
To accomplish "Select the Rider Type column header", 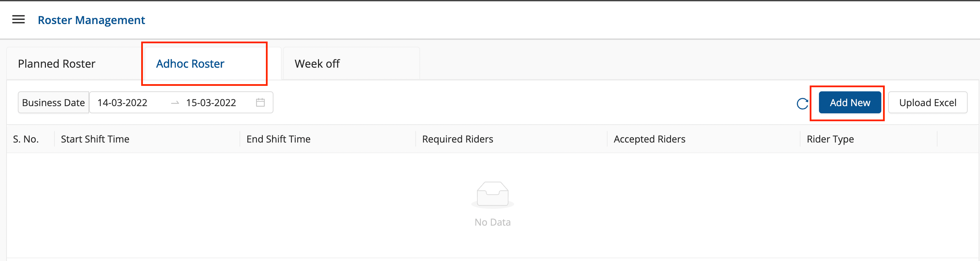I will point(830,139).
